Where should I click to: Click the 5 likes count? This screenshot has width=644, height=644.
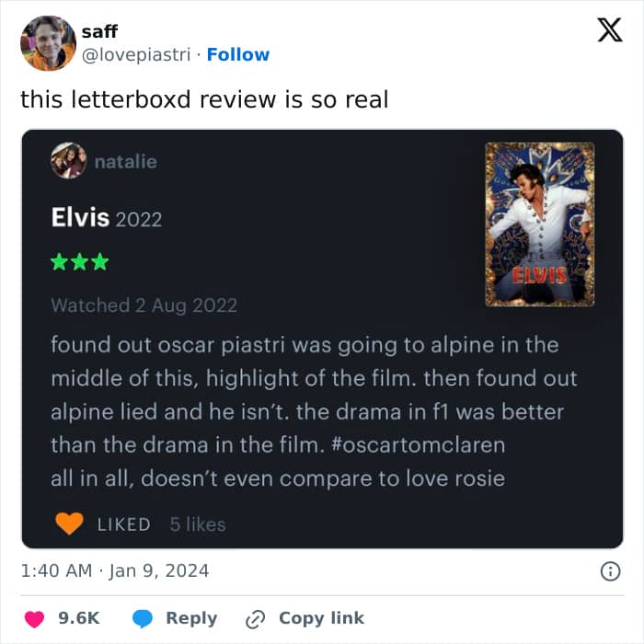point(198,524)
